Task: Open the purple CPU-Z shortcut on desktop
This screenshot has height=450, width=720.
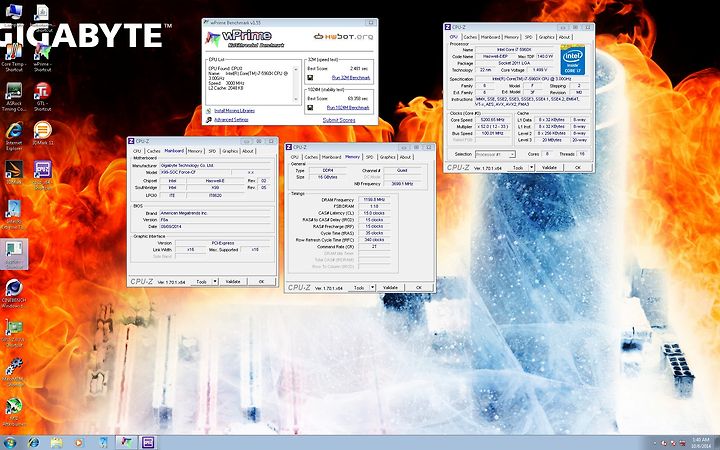Action: 42,175
